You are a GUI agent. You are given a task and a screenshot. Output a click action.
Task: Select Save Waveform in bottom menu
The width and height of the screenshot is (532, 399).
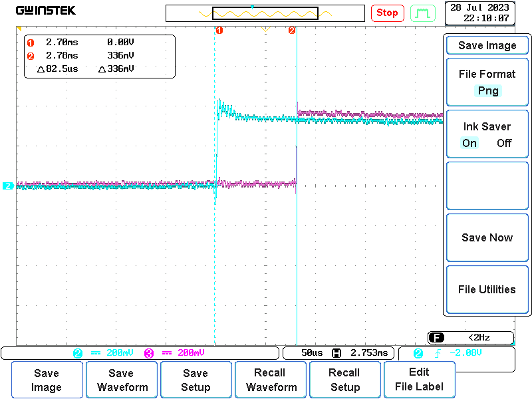121,380
